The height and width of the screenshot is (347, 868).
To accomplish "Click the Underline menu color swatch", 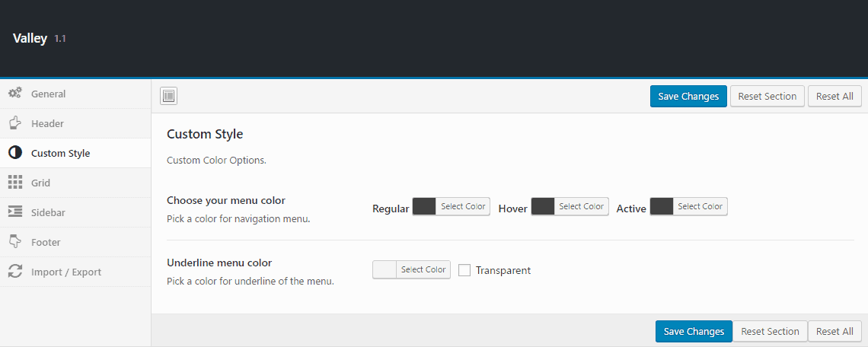I will (x=385, y=269).
